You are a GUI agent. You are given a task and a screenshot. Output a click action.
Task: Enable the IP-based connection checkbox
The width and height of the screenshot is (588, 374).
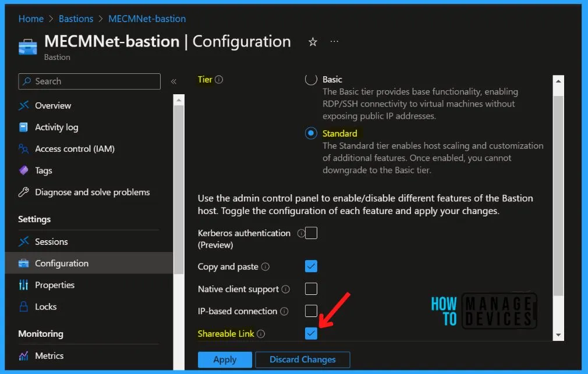tap(311, 311)
